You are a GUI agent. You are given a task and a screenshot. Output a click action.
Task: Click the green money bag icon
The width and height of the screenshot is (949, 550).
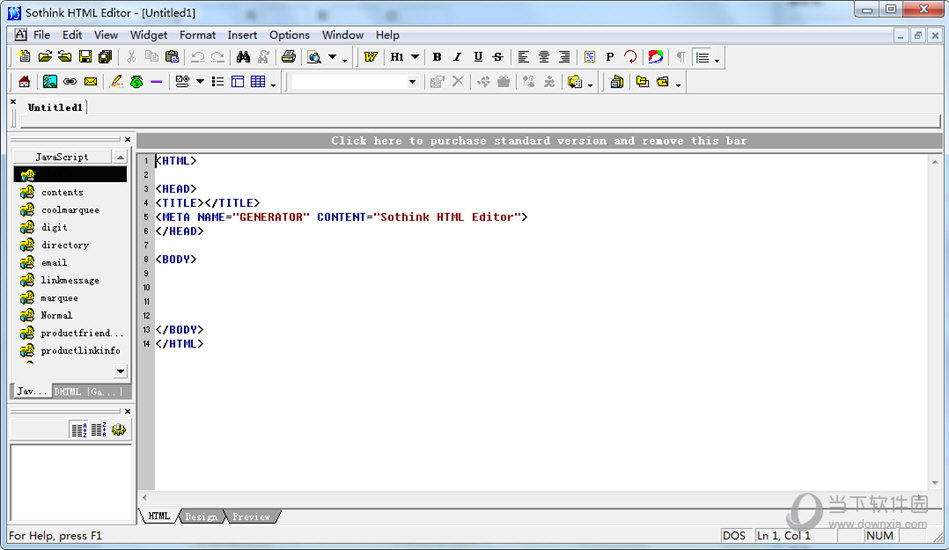pyautogui.click(x=136, y=82)
